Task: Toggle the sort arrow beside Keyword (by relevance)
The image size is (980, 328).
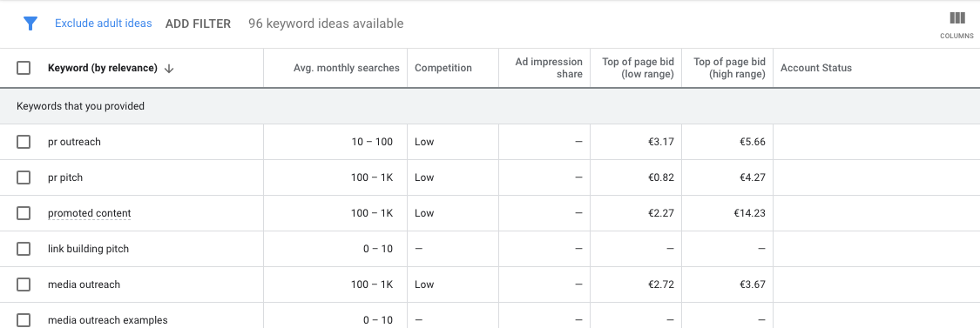Action: click(x=169, y=69)
